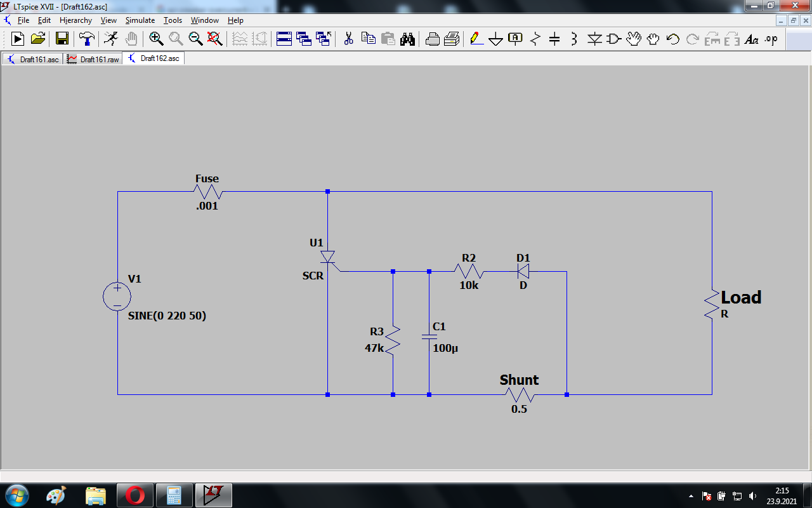Viewport: 812px width, 508px height.
Task: Zoom to fit with the crossed magnifier icon
Action: pyautogui.click(x=215, y=39)
